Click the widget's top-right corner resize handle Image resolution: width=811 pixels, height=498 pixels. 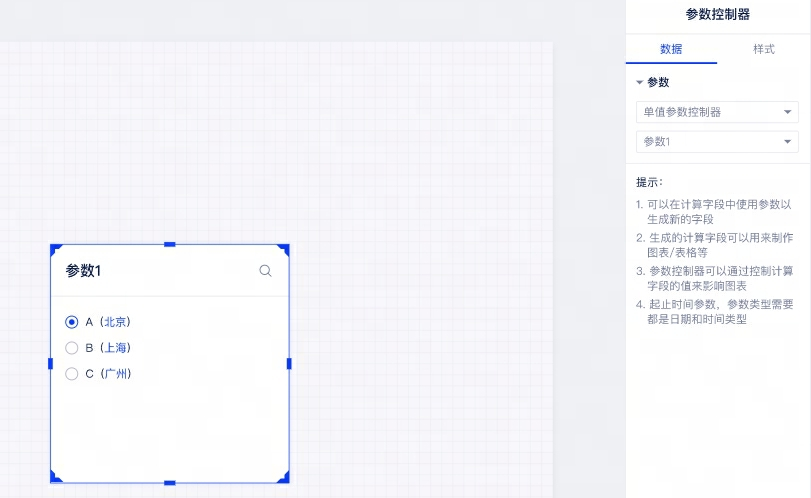286,247
